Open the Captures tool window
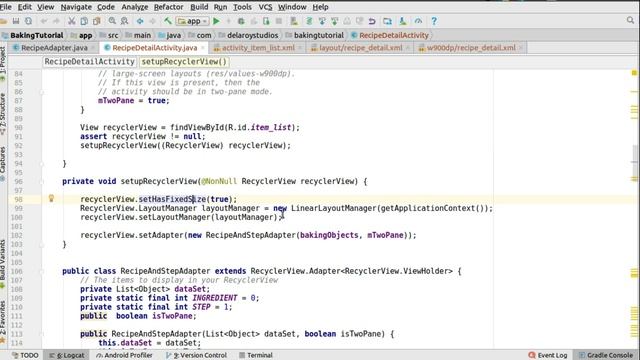 [3, 163]
